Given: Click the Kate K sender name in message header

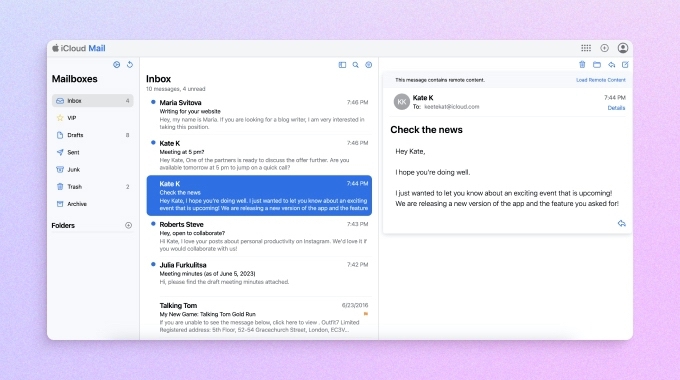Looking at the screenshot, I should click(423, 98).
